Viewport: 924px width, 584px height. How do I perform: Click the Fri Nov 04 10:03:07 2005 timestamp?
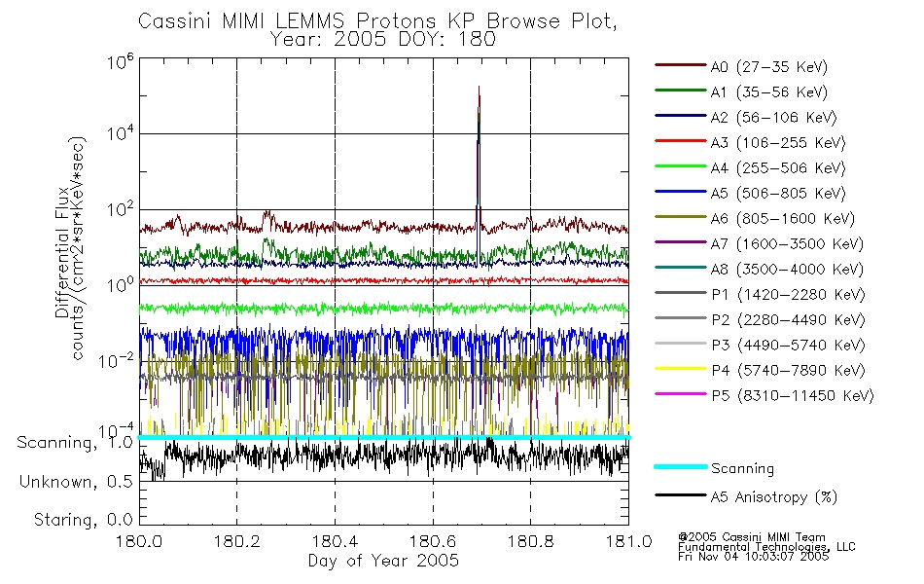[x=753, y=557]
